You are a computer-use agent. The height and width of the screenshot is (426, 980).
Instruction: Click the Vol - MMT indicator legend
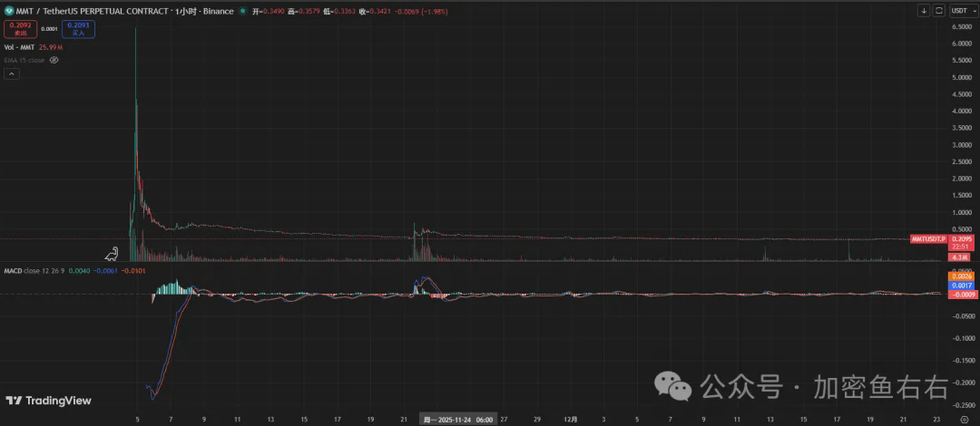[20, 47]
